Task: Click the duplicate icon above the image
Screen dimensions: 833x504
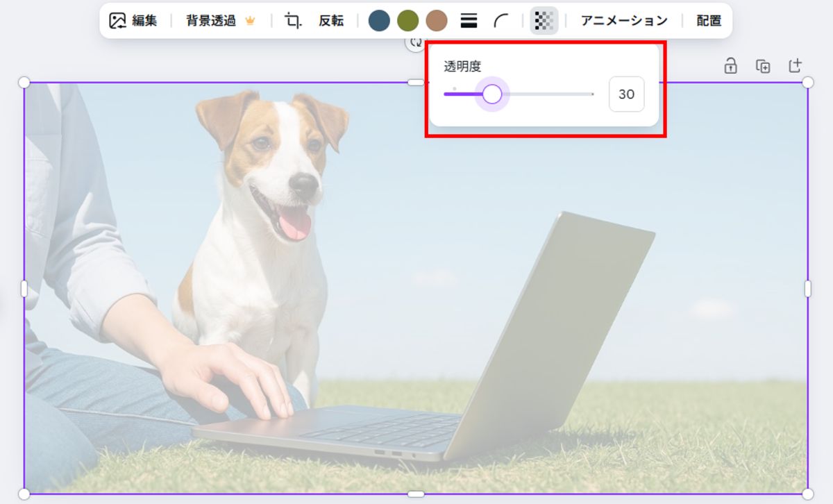Action: pos(763,66)
